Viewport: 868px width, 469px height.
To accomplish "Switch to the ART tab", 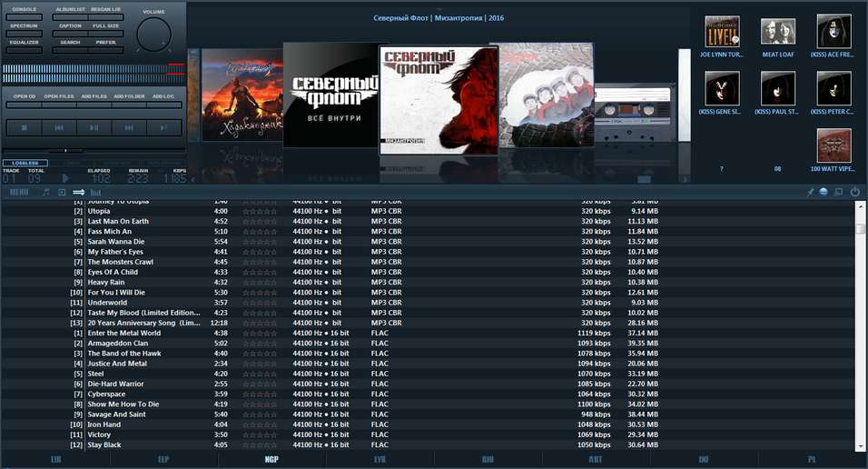I will tap(595, 459).
